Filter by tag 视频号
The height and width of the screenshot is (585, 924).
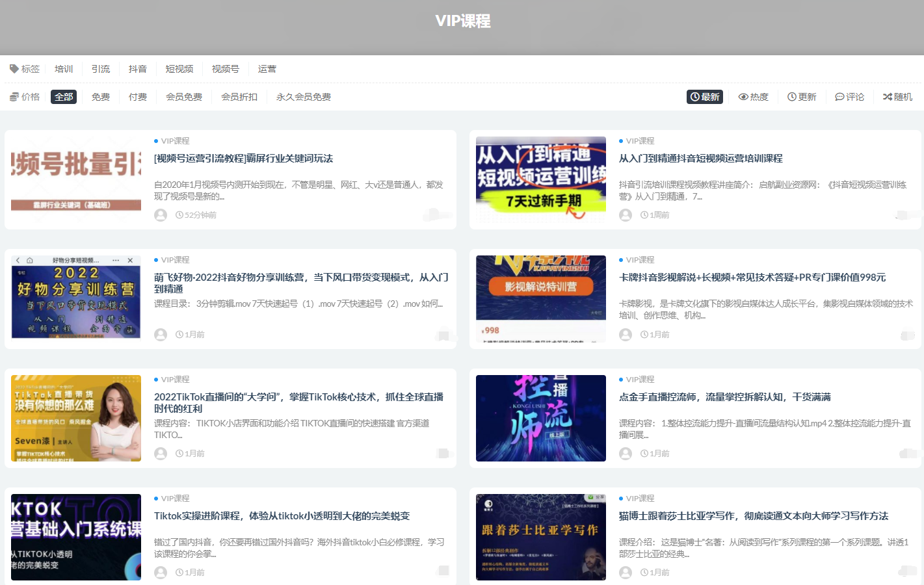tap(226, 69)
